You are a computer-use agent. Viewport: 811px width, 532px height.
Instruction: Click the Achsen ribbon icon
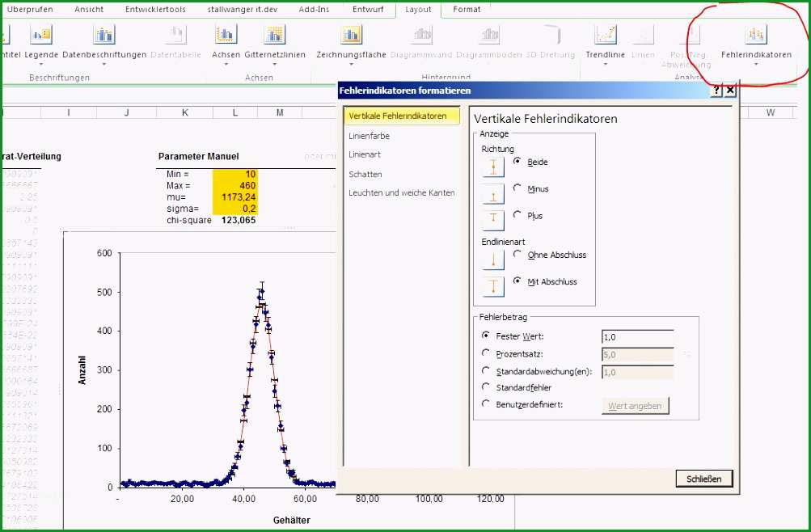(x=226, y=35)
